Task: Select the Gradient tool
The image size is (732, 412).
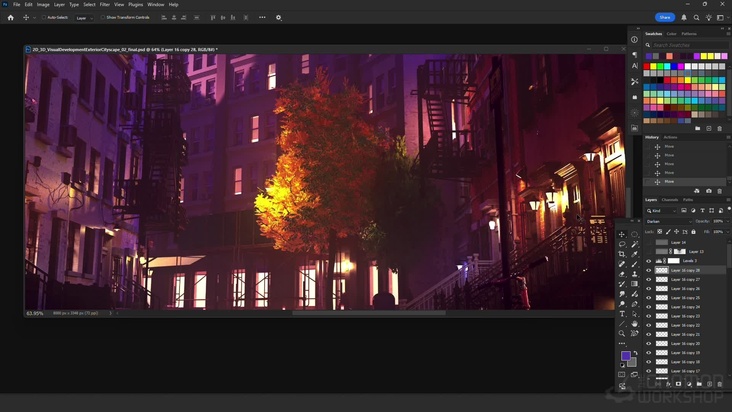Action: tap(634, 284)
